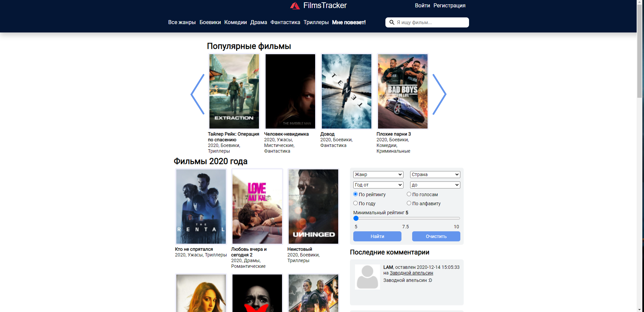Open the Заводной апельсин comment link
Image resolution: width=644 pixels, height=312 pixels.
(411, 273)
